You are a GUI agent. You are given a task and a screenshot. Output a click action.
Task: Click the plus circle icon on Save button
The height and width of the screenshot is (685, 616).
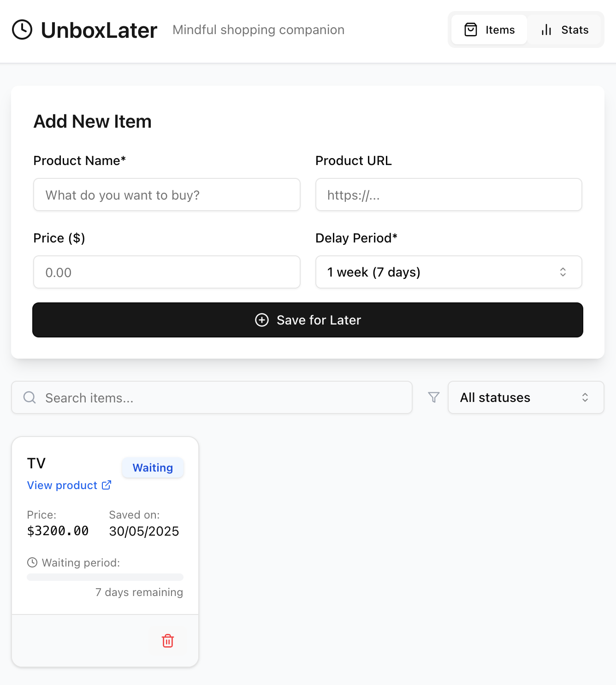pos(262,320)
